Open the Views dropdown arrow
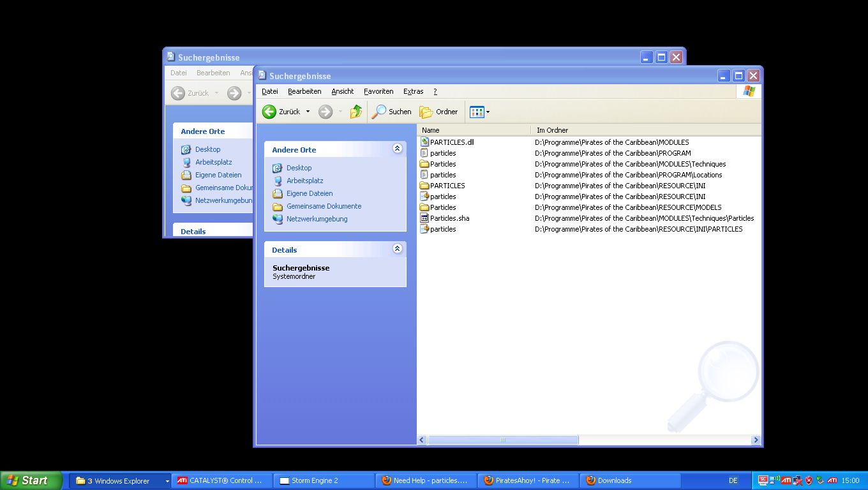 pyautogui.click(x=488, y=112)
